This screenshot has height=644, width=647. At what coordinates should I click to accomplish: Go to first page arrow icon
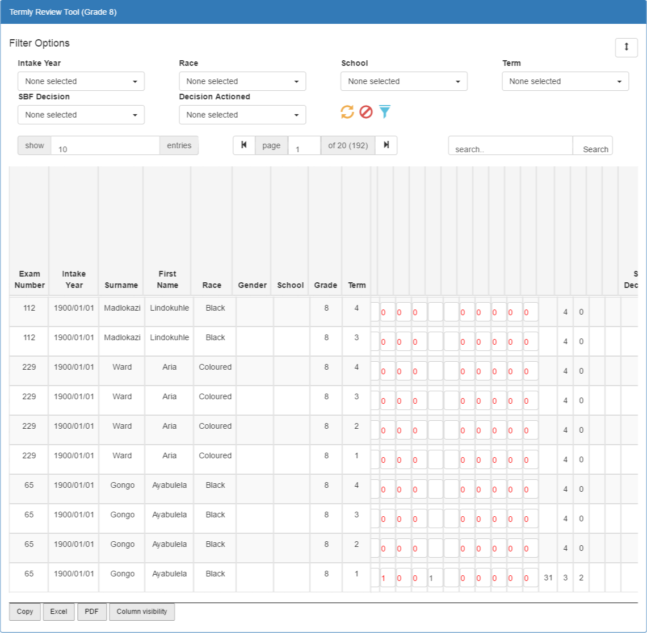(x=244, y=145)
